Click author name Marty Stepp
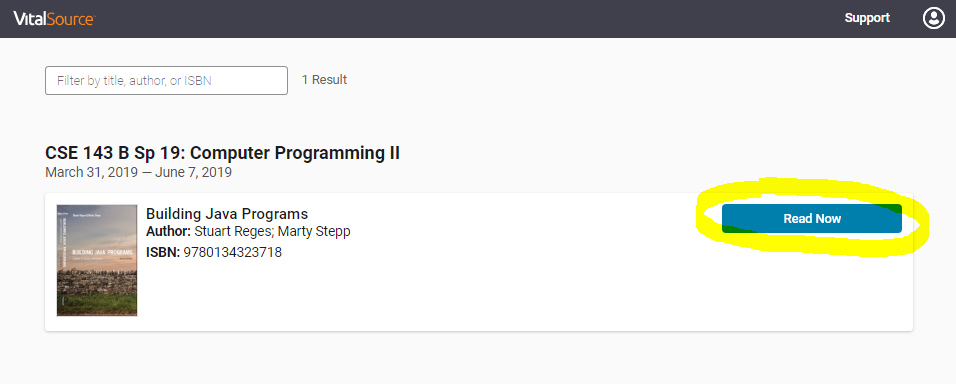The image size is (956, 384). pyautogui.click(x=314, y=232)
